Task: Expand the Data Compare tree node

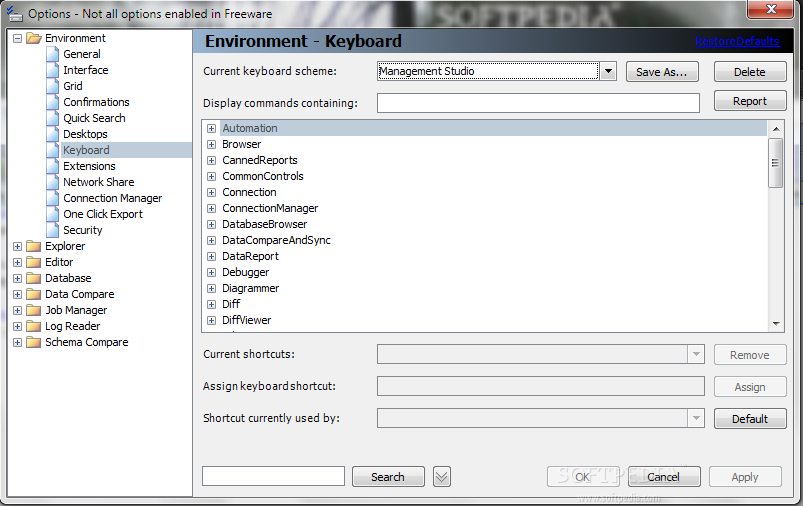Action: pyautogui.click(x=17, y=294)
